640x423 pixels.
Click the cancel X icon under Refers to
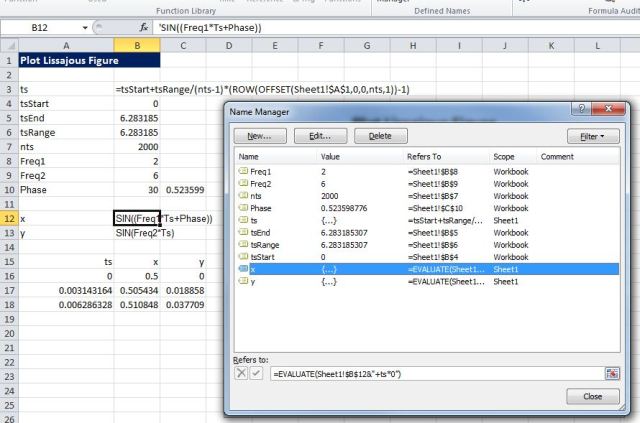tap(240, 373)
